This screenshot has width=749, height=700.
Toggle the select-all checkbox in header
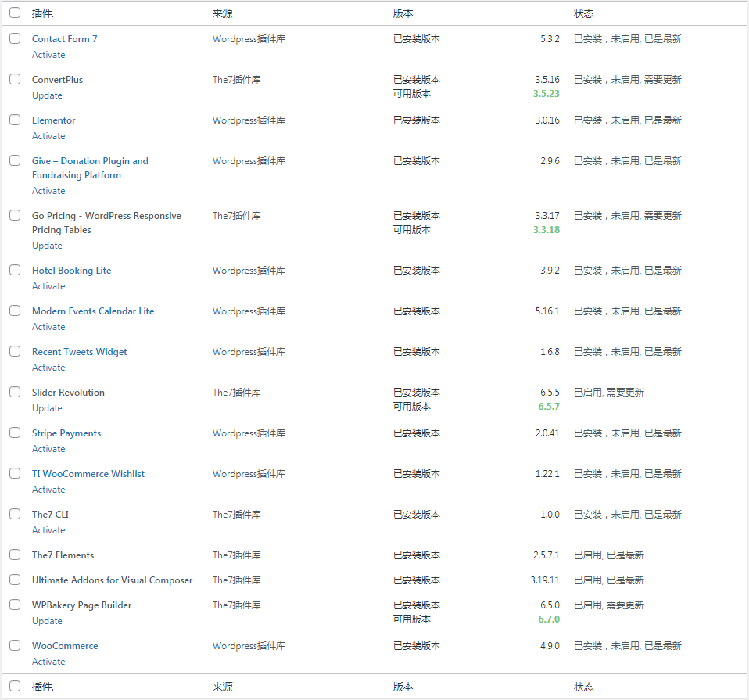pyautogui.click(x=15, y=13)
